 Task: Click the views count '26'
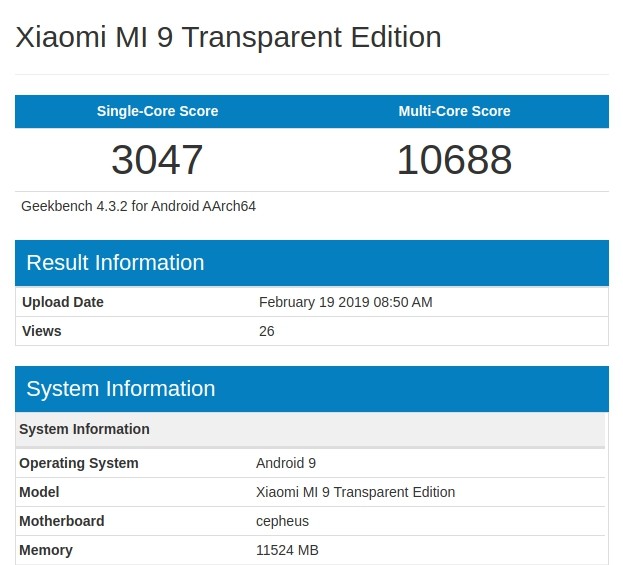[x=267, y=331]
